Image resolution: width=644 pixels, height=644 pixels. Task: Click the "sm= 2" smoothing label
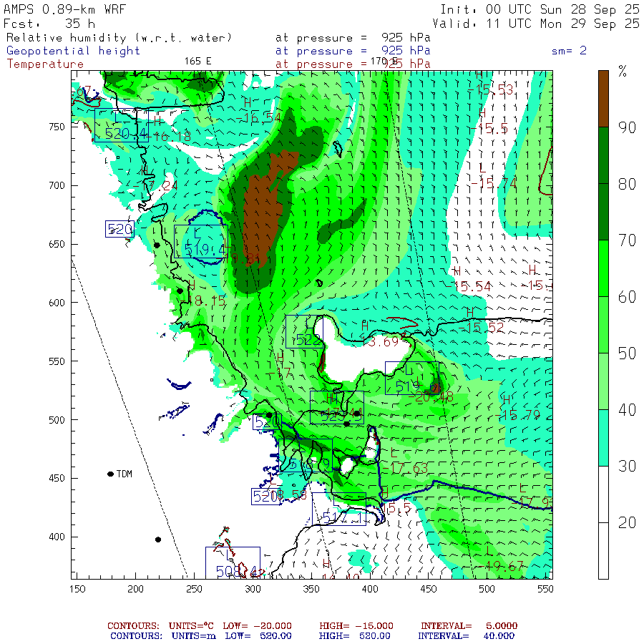point(569,51)
